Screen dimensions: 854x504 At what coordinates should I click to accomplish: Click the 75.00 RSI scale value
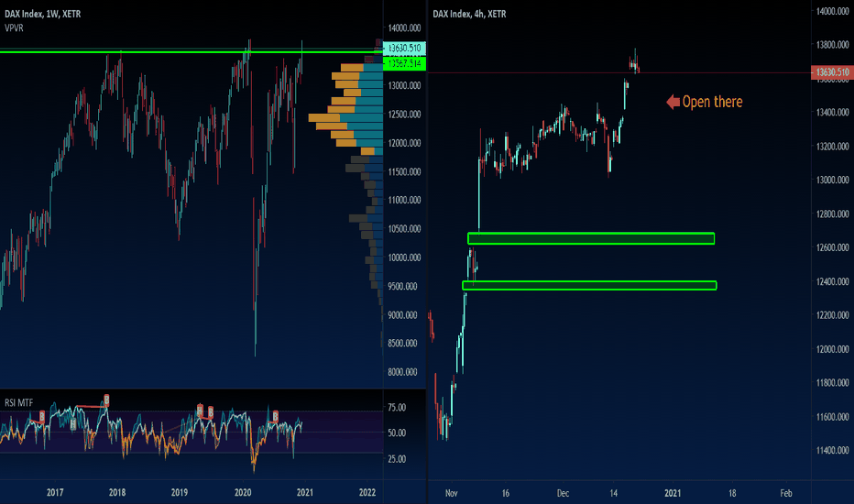397,407
